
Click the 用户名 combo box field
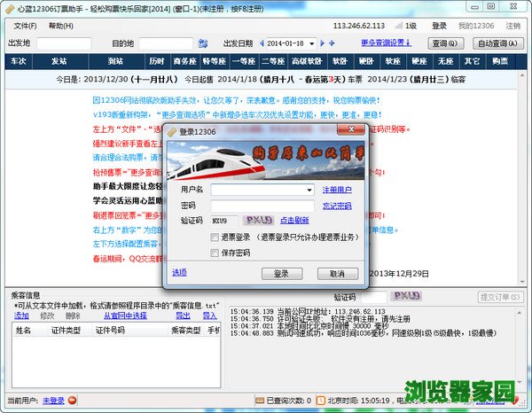point(262,190)
